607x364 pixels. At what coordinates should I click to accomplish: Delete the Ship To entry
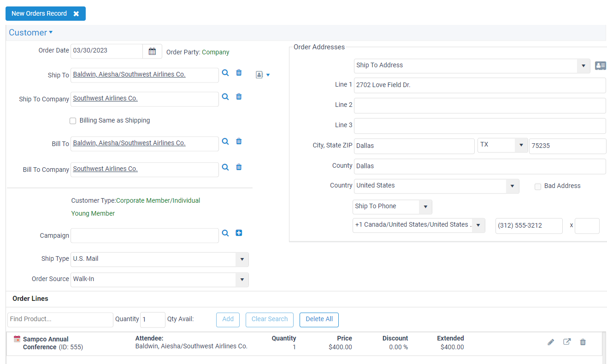tap(239, 73)
